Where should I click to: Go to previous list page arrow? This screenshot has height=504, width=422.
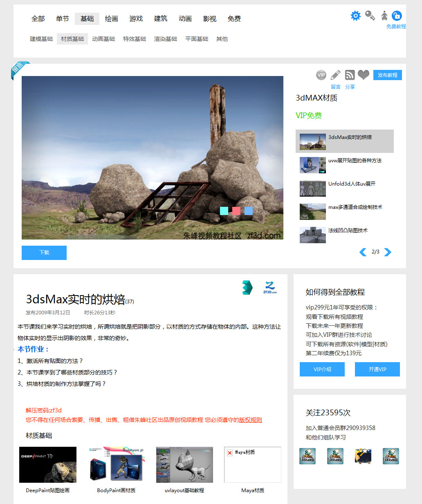coord(363,252)
